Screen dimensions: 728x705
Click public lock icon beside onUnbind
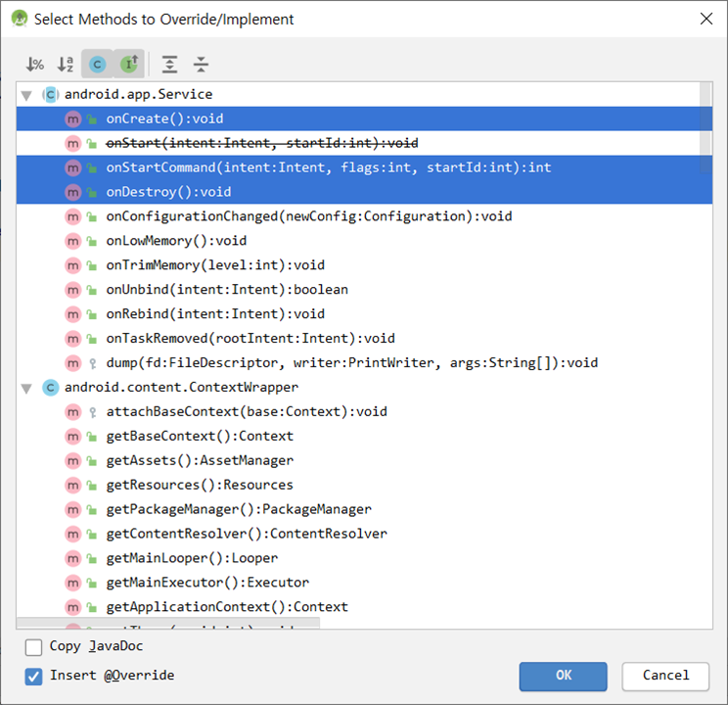tap(92, 290)
